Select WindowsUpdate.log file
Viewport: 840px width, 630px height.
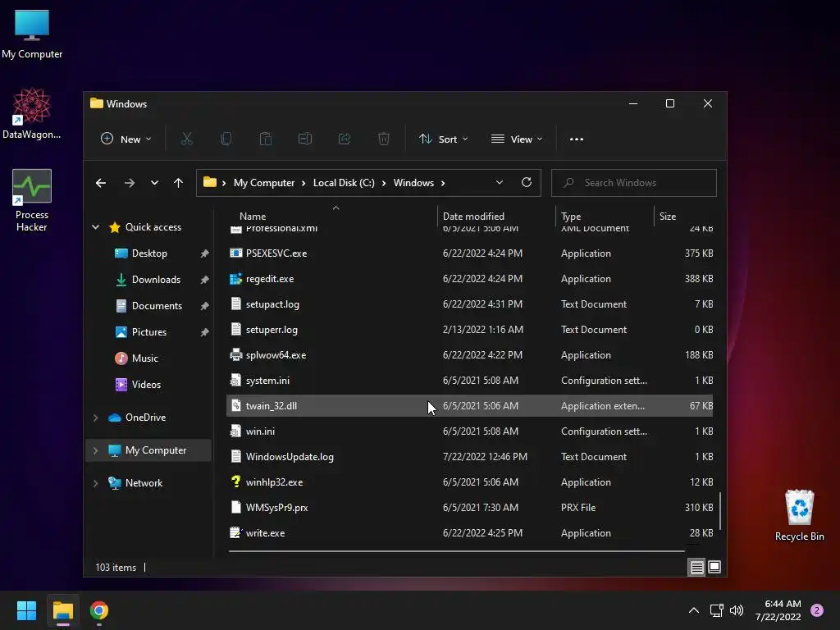pos(470,457)
